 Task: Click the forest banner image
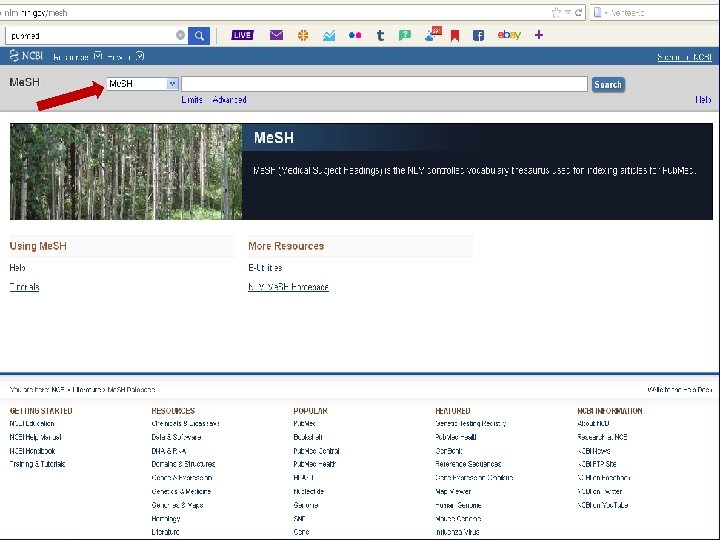(x=126, y=171)
